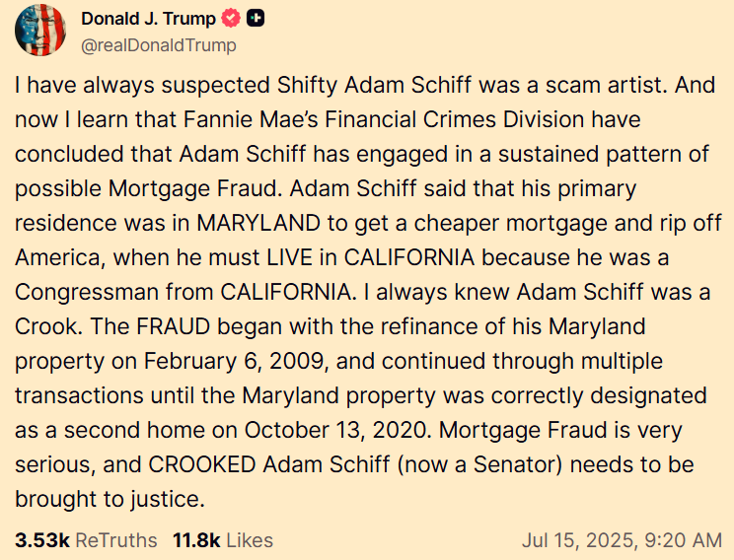Open the flag-themed profile avatar
This screenshot has width=734, height=560.
point(40,31)
